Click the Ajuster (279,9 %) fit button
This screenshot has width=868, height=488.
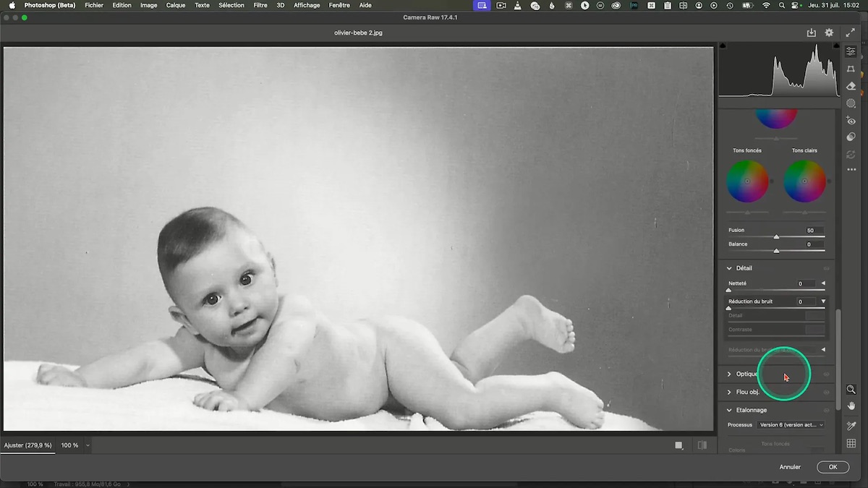(x=28, y=445)
